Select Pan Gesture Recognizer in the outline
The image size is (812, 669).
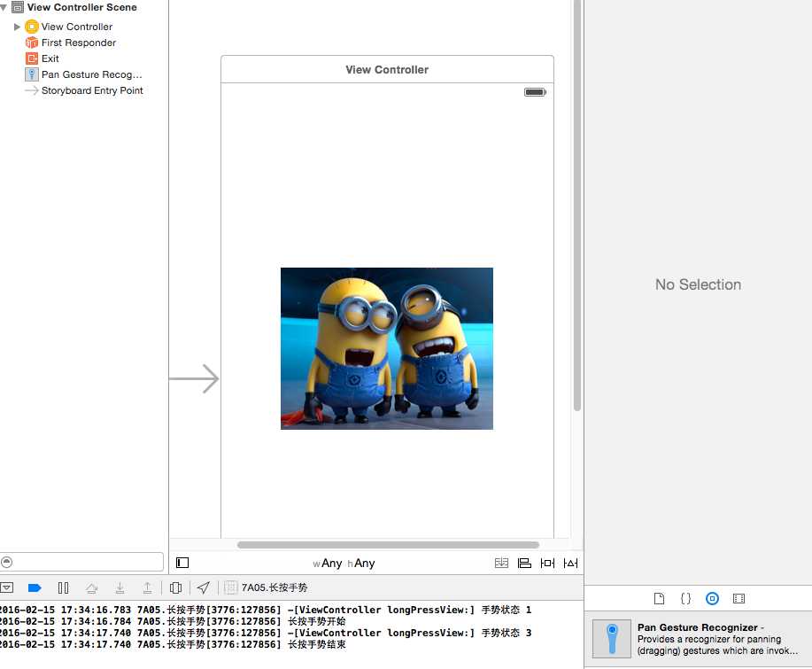(x=91, y=74)
